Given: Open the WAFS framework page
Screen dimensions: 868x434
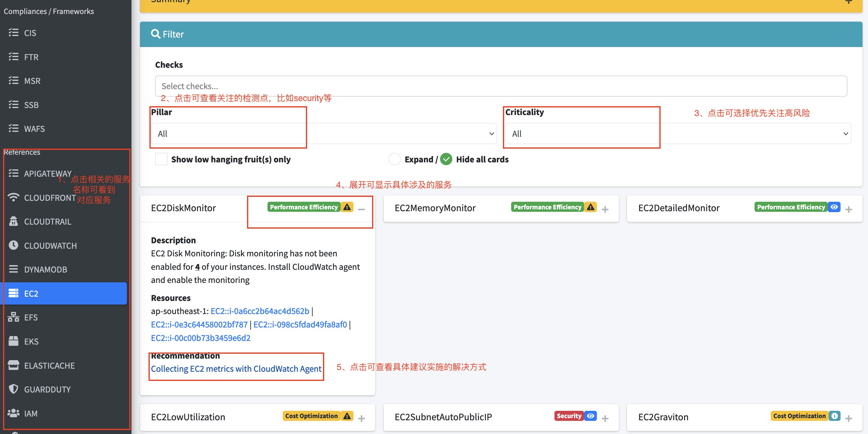Looking at the screenshot, I should pyautogui.click(x=35, y=128).
